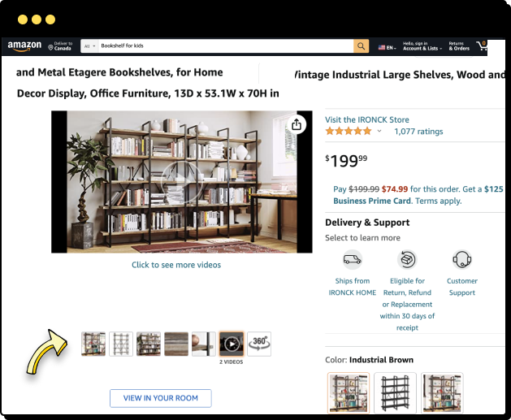This screenshot has width=511, height=420.
Task: Select the black shelf color swatch
Action: click(x=395, y=393)
